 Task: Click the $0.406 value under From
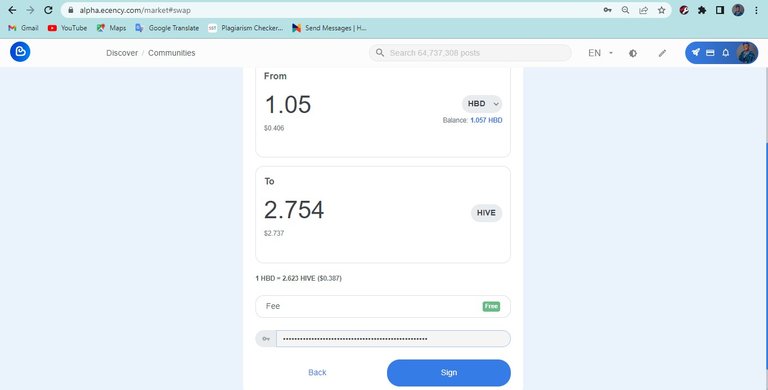click(274, 128)
